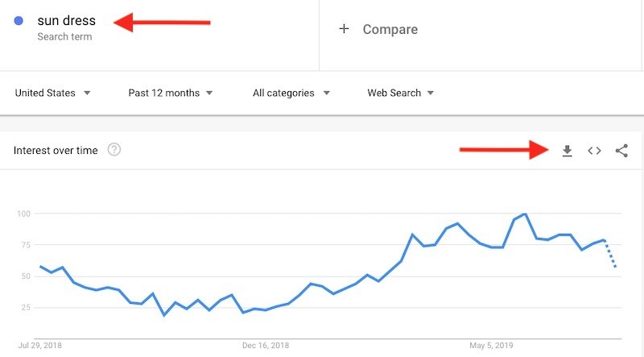Open the Web Search type dropdown
The height and width of the screenshot is (357, 644).
(400, 93)
